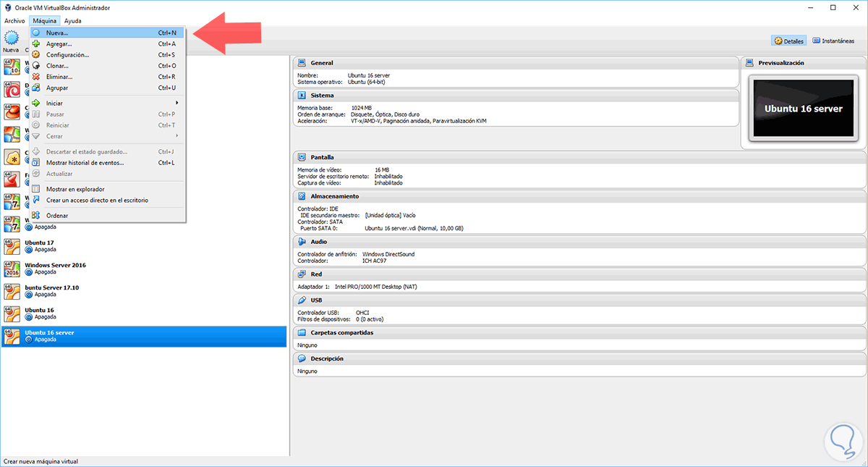Open the Ayuda menu
The image size is (868, 467).
coord(72,21)
